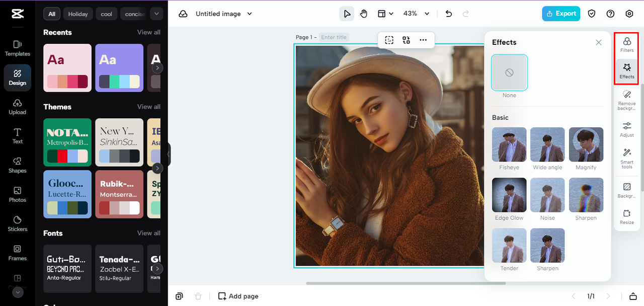Open the Text sidebar panel
The height and width of the screenshot is (306, 644).
pos(18,136)
